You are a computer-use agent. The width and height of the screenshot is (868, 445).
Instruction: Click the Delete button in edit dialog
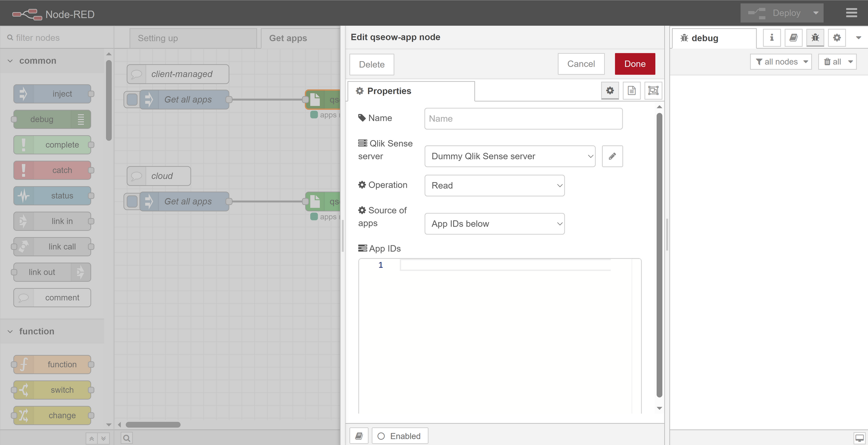point(372,65)
